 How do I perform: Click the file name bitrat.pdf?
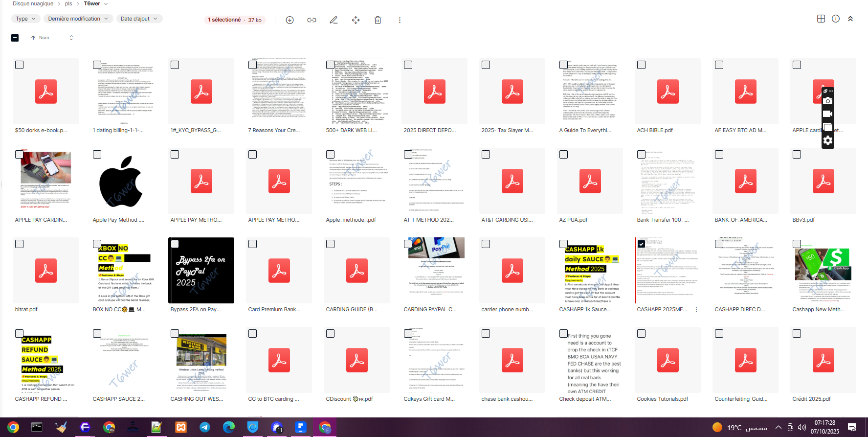pos(26,309)
